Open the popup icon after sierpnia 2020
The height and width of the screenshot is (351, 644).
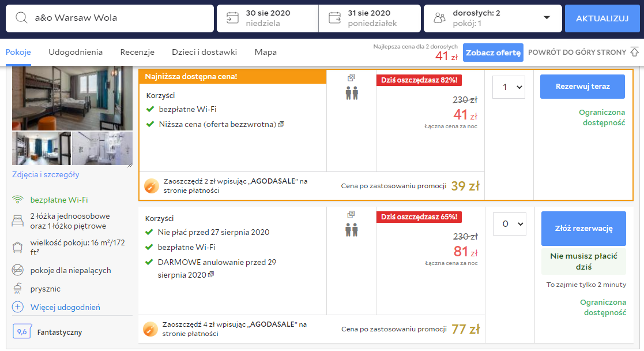point(210,274)
